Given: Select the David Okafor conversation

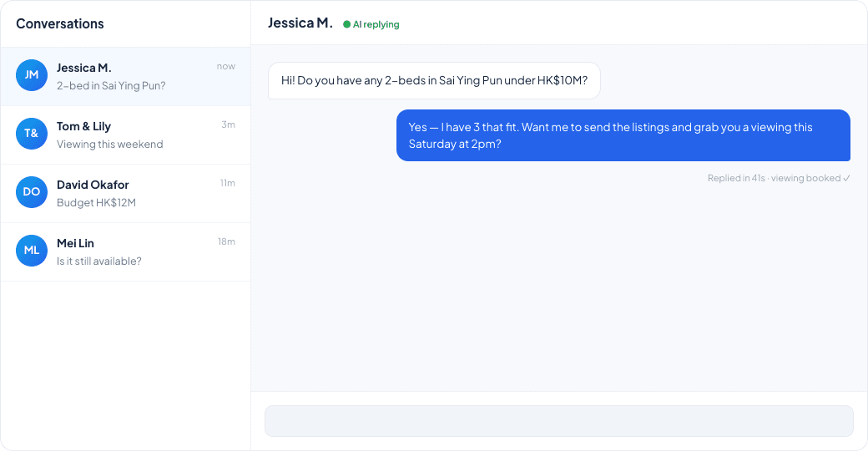Looking at the screenshot, I should 126,193.
